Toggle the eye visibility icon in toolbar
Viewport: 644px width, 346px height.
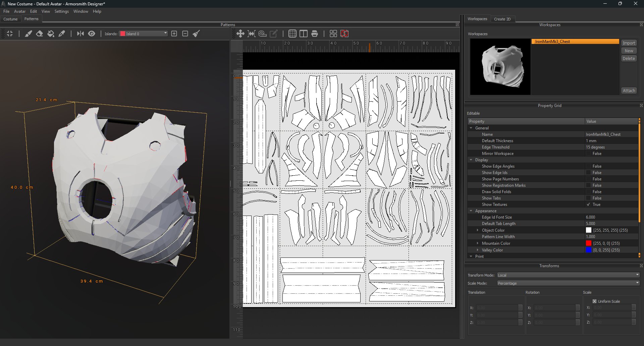92,34
